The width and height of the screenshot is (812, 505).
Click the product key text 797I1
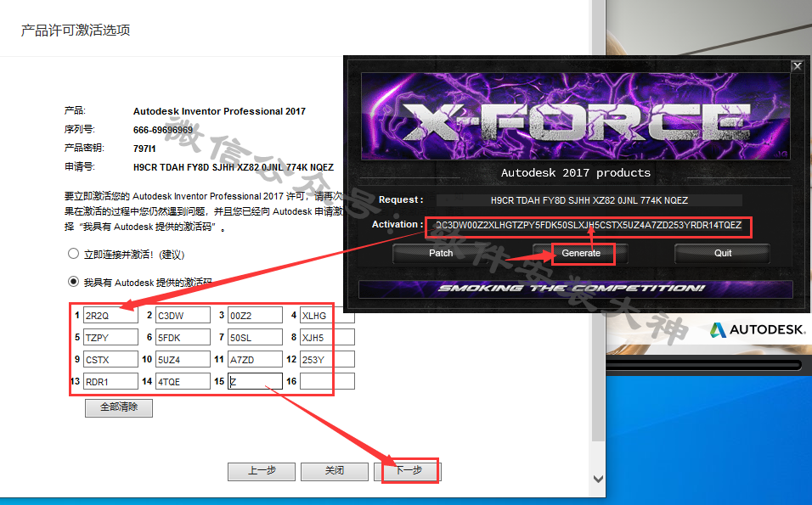(x=144, y=149)
